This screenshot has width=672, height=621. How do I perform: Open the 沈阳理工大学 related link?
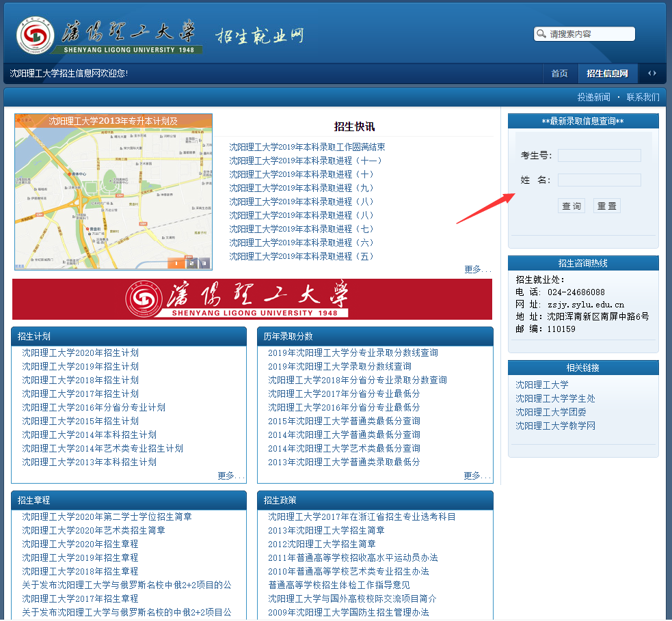[542, 385]
